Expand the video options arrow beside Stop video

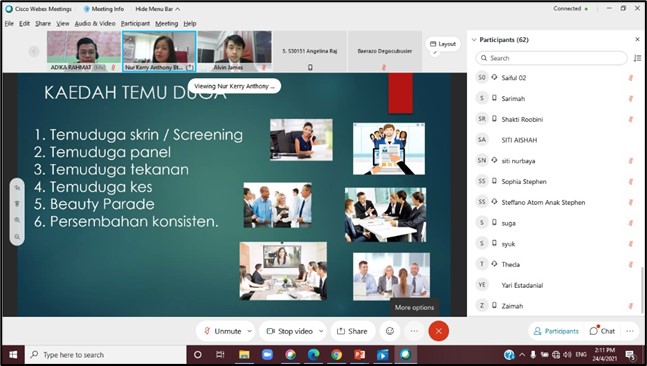pos(321,331)
